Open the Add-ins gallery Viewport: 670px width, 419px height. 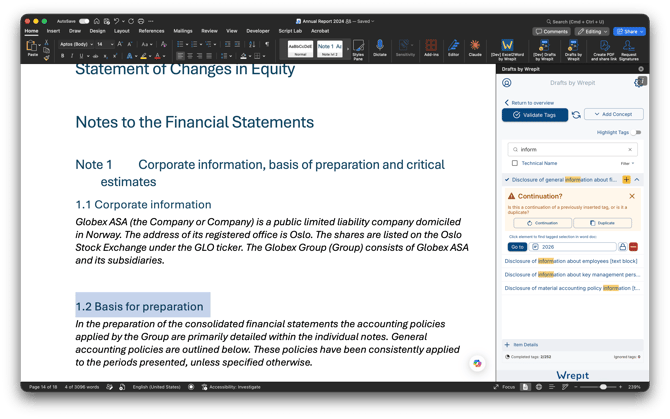[431, 48]
